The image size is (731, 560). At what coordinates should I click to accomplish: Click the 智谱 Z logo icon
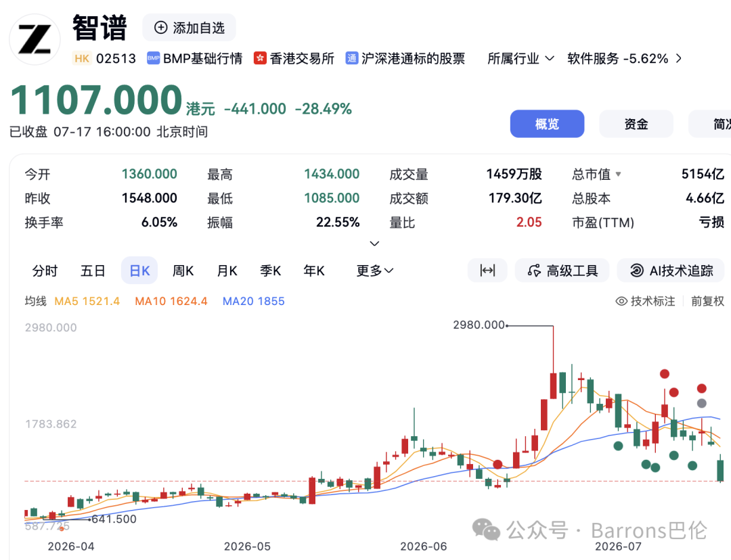point(35,40)
